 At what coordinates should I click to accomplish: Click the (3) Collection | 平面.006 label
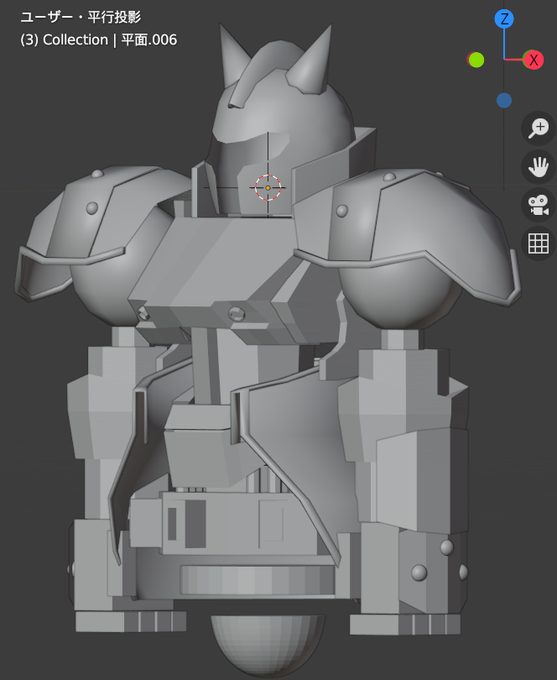[98, 40]
